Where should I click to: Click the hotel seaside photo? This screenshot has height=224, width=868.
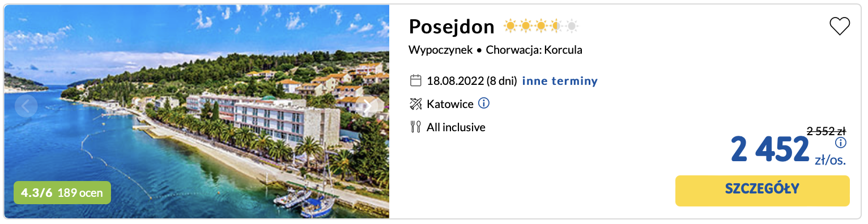(x=197, y=111)
